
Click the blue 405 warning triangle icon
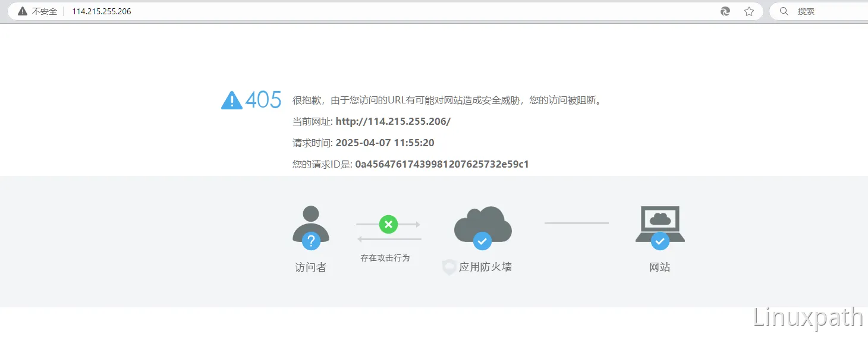[x=231, y=100]
